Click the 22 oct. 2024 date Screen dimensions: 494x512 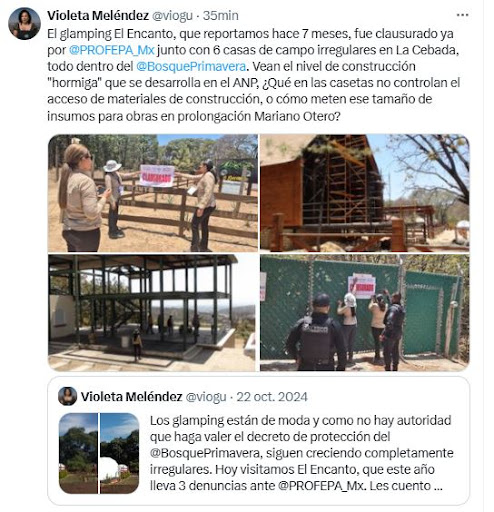272,397
